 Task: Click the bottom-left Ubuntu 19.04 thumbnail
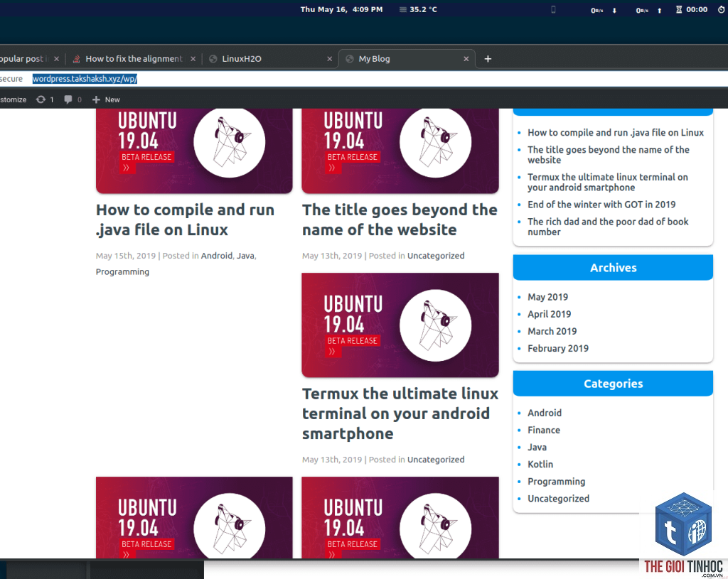[x=194, y=518]
